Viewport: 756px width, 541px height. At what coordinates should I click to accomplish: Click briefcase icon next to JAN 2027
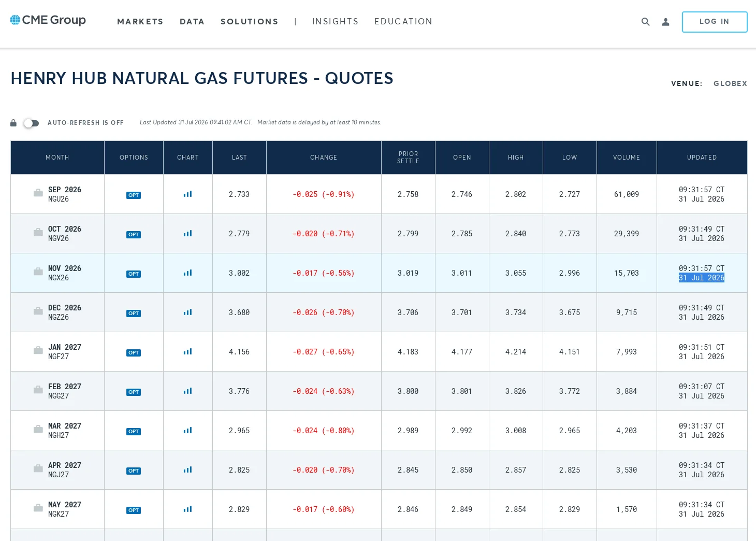tap(38, 351)
